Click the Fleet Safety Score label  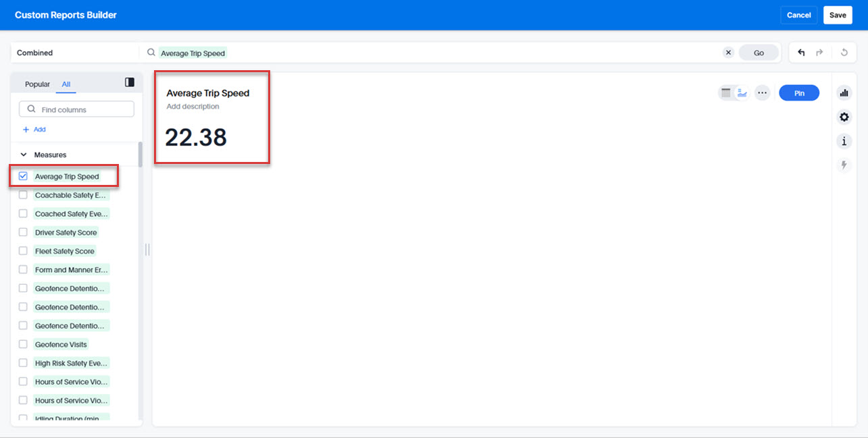click(x=65, y=251)
